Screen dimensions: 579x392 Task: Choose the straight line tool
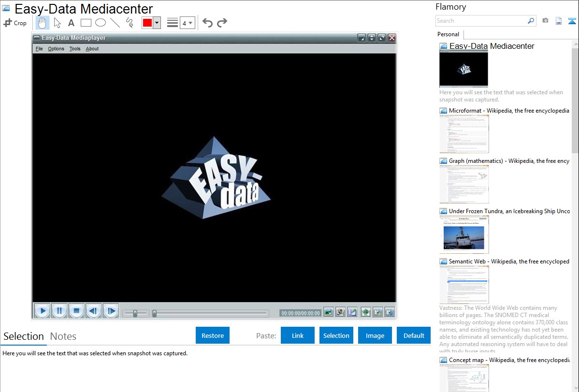[x=115, y=23]
